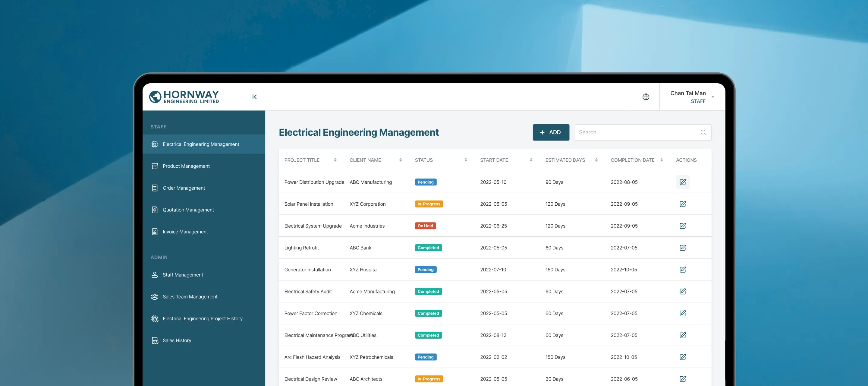Select Electrical Engineering Project History menu item
The image size is (868, 386).
pyautogui.click(x=202, y=318)
